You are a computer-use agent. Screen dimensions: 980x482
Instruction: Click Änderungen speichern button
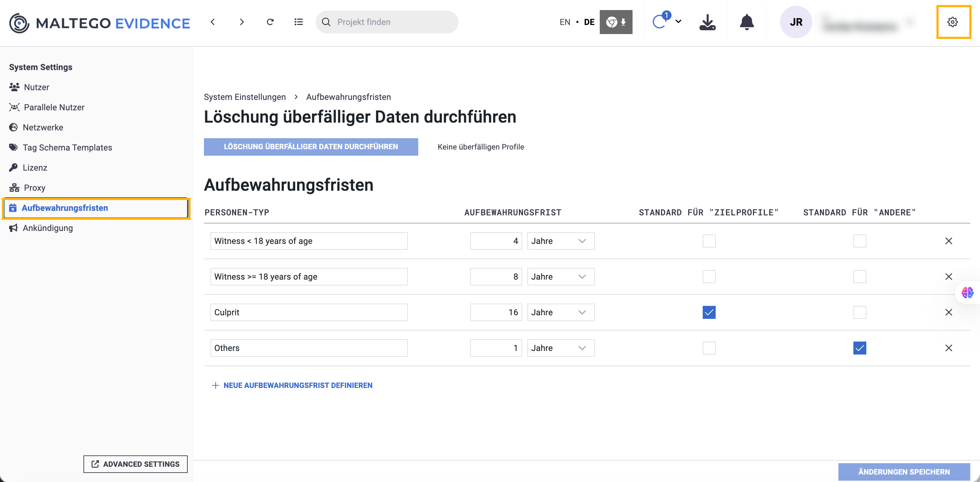tap(904, 472)
